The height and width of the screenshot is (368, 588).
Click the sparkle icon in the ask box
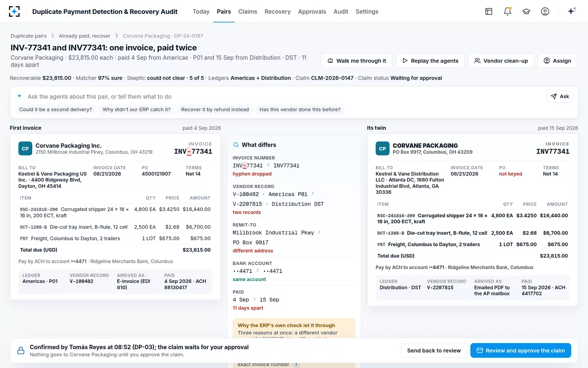[x=19, y=96]
